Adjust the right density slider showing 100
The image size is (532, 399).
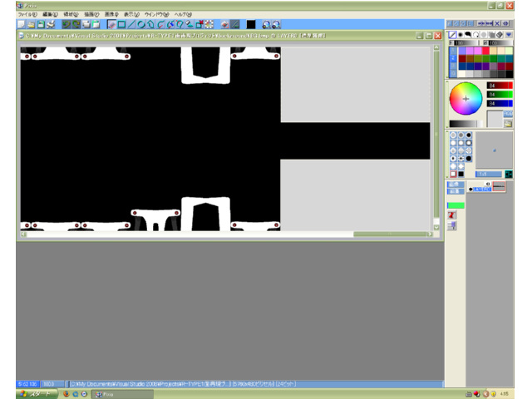[x=500, y=42]
